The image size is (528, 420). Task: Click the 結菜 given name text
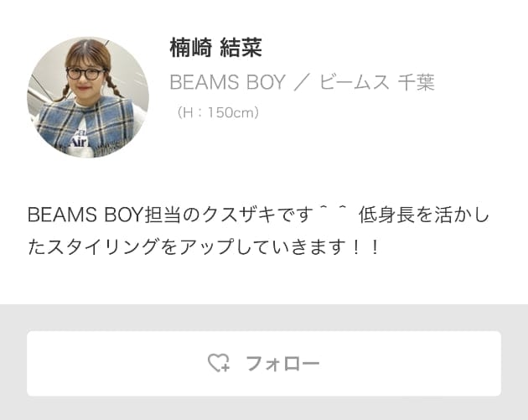[x=241, y=48]
